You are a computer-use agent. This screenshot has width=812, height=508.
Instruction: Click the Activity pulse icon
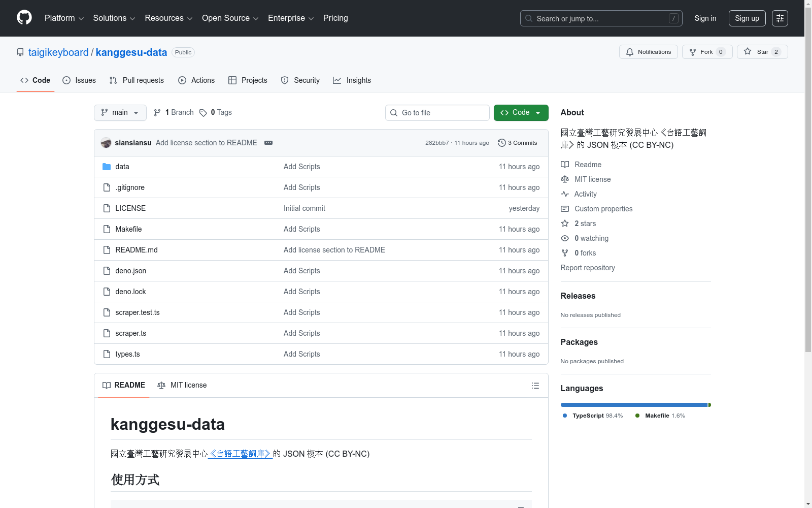coord(565,194)
